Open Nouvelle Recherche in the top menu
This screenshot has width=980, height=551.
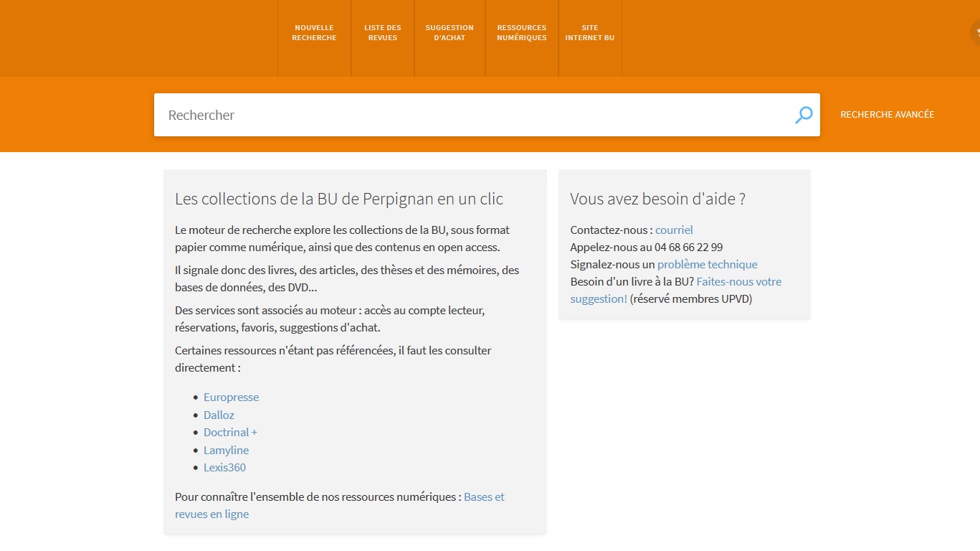pyautogui.click(x=314, y=33)
